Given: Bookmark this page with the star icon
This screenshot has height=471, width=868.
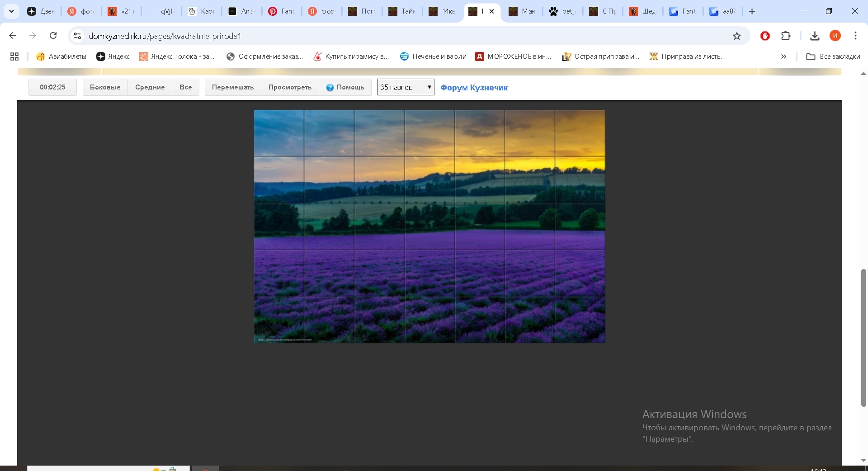Looking at the screenshot, I should coord(737,36).
